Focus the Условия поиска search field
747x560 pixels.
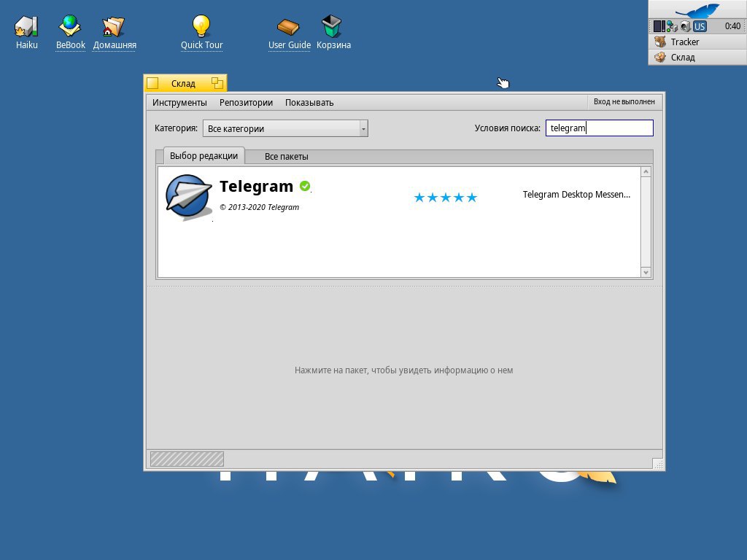600,128
